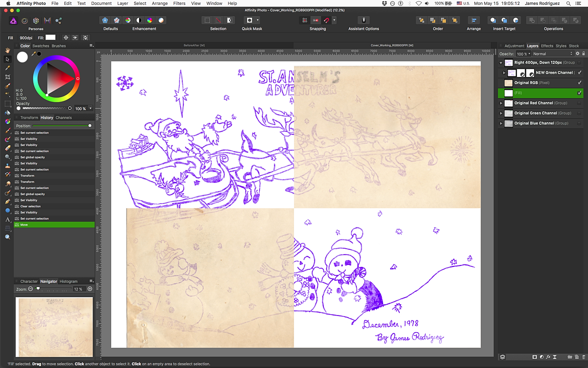Click the Add operation icon
588x368 pixels.
(532, 20)
